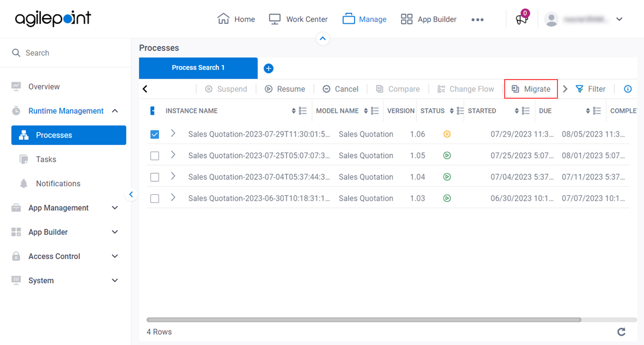This screenshot has height=345, width=644.
Task: Click the Version column header
Action: click(x=400, y=111)
